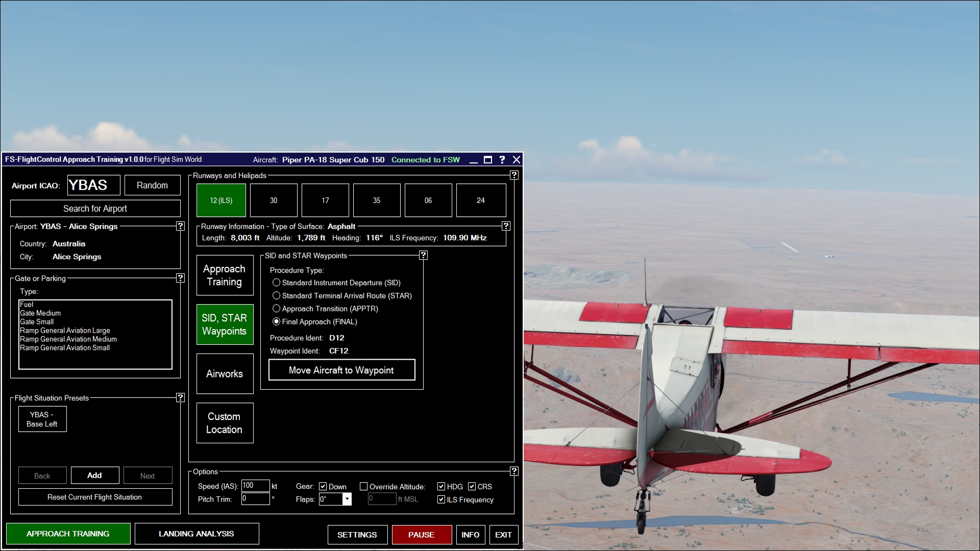
Task: Open Airworks section
Action: tap(225, 373)
